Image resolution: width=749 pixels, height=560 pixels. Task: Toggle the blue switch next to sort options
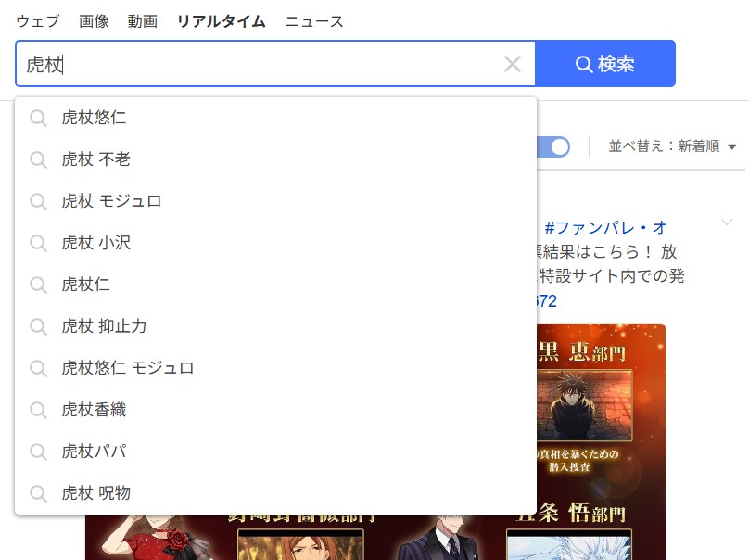point(556,146)
